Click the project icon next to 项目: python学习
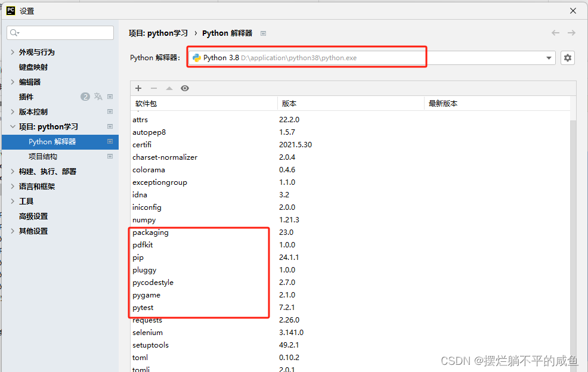The image size is (588, 372). coord(110,126)
